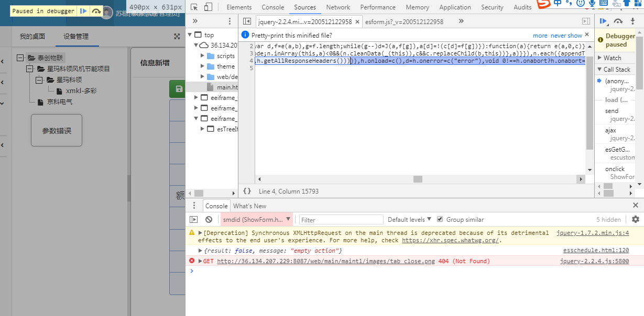Open the console drawer three-dot menu
Viewport: 644px width, 316px height.
point(194,206)
